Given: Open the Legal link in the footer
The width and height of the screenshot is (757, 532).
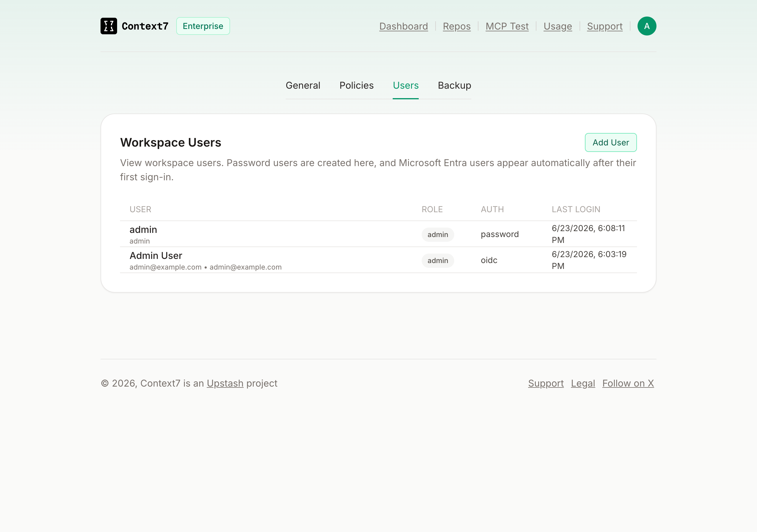Looking at the screenshot, I should [583, 383].
